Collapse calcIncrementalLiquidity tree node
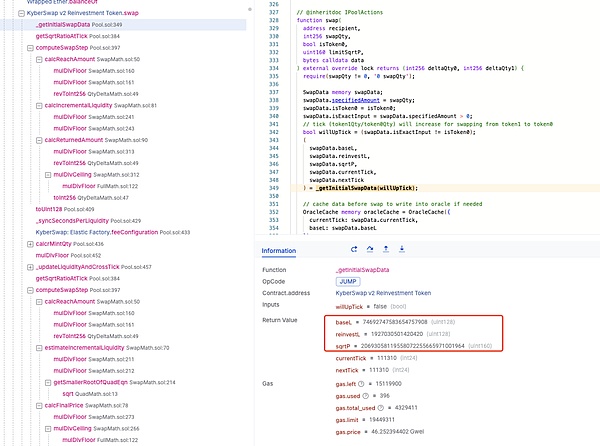This screenshot has height=446, width=600. coord(39,105)
